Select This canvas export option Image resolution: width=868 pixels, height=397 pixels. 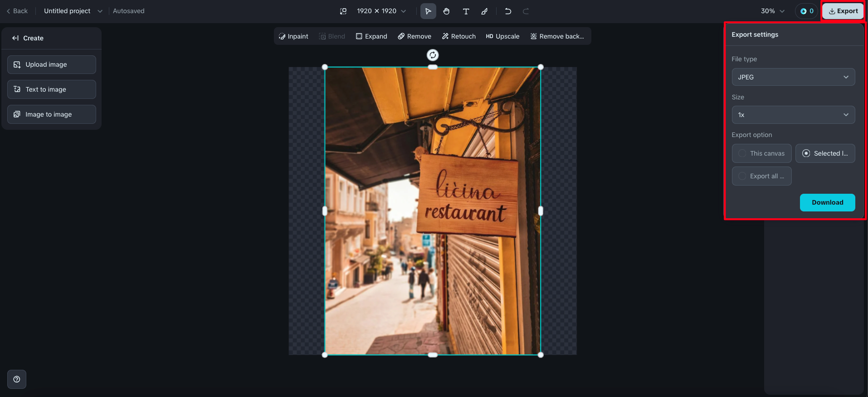click(x=762, y=153)
